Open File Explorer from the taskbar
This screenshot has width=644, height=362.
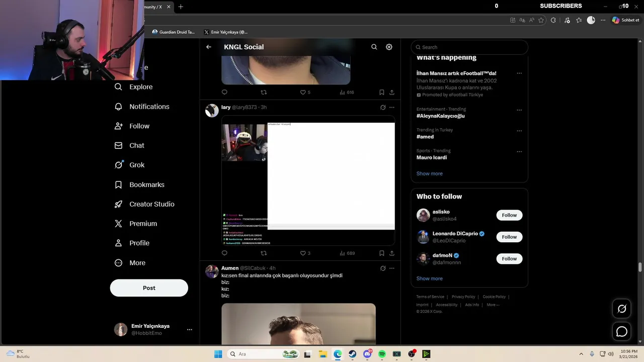[323, 354]
